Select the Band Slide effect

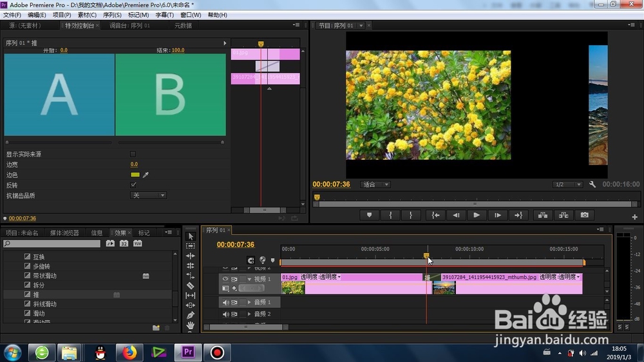(45, 276)
